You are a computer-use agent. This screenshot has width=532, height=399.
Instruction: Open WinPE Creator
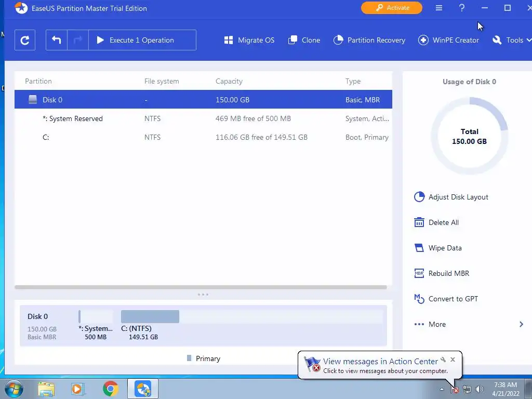point(448,40)
